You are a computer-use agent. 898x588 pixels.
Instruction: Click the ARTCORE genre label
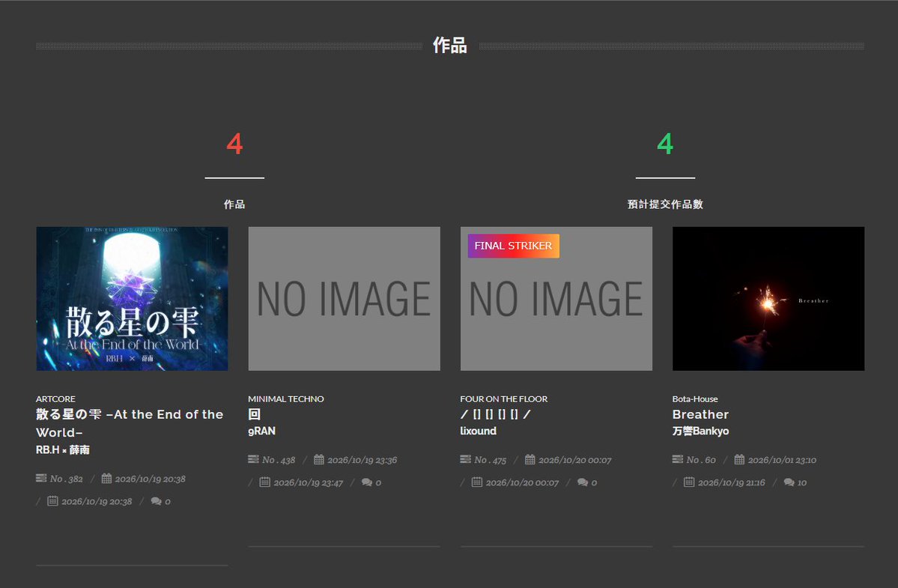pos(55,398)
